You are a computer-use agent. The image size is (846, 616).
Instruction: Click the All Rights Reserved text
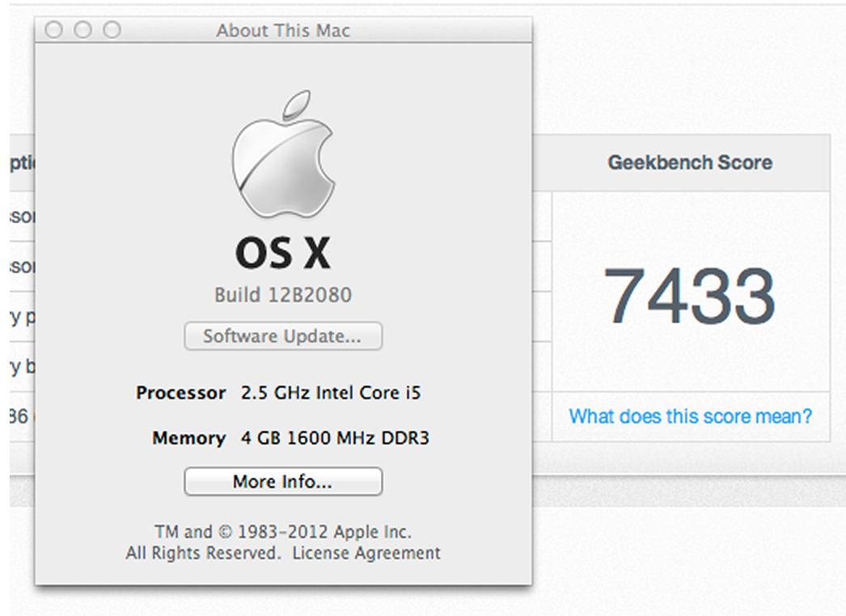pos(203,553)
